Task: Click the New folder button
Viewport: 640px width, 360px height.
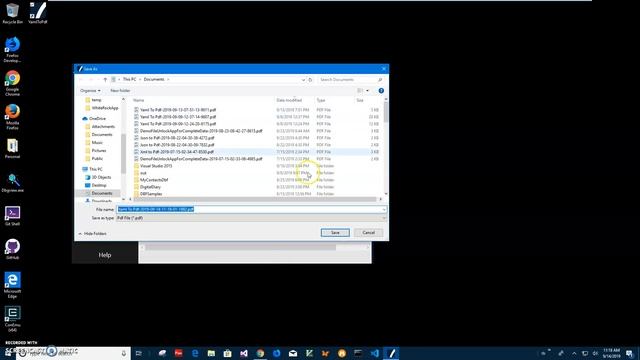Action: (x=120, y=91)
